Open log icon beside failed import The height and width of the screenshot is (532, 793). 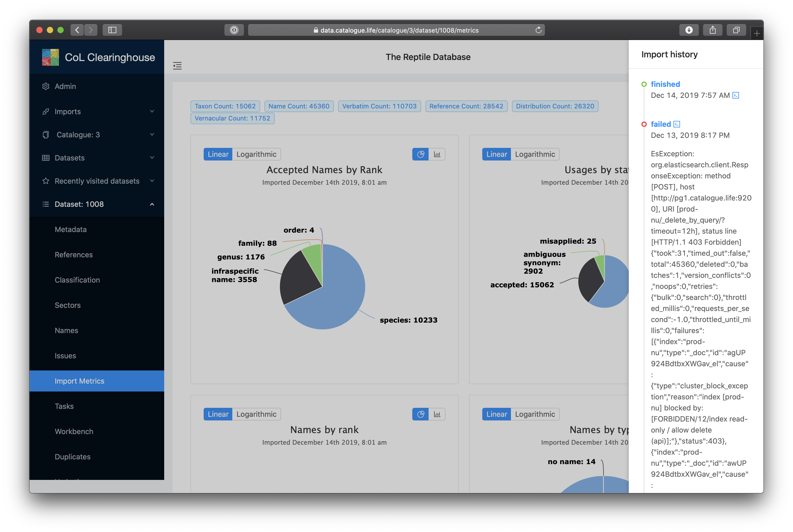(677, 124)
